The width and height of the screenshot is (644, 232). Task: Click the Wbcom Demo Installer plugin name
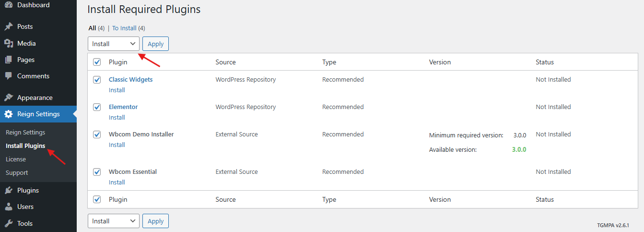click(x=141, y=134)
